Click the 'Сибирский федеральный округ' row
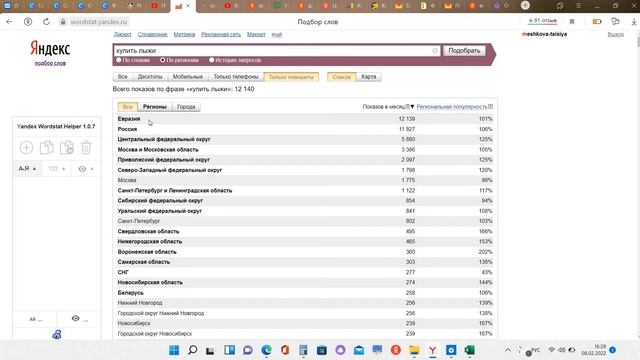Screen dimensions: 640x360 (305, 201)
